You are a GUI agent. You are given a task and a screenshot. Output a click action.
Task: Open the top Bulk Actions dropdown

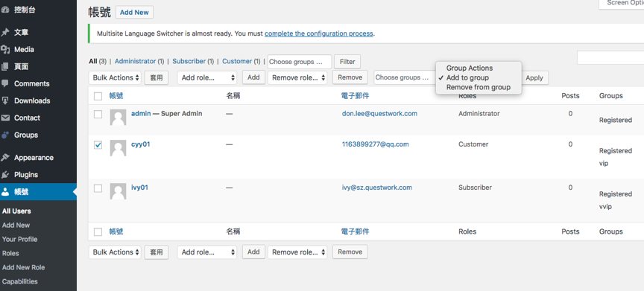click(x=115, y=77)
